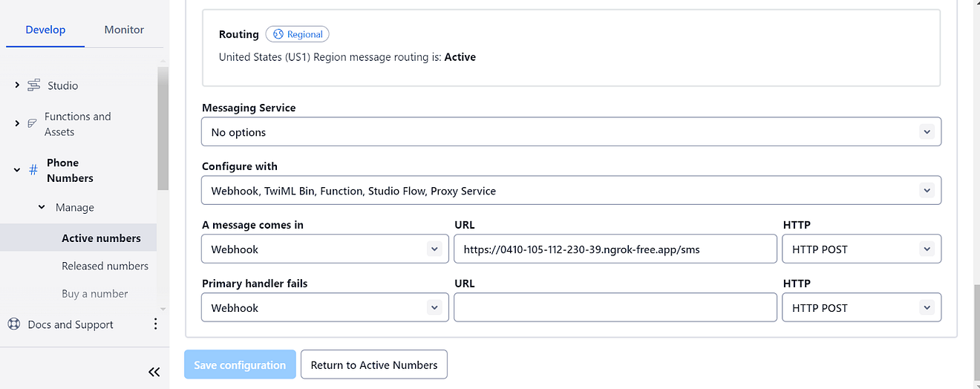Open HTTP POST dropdown for primary handler fails

[x=861, y=307]
